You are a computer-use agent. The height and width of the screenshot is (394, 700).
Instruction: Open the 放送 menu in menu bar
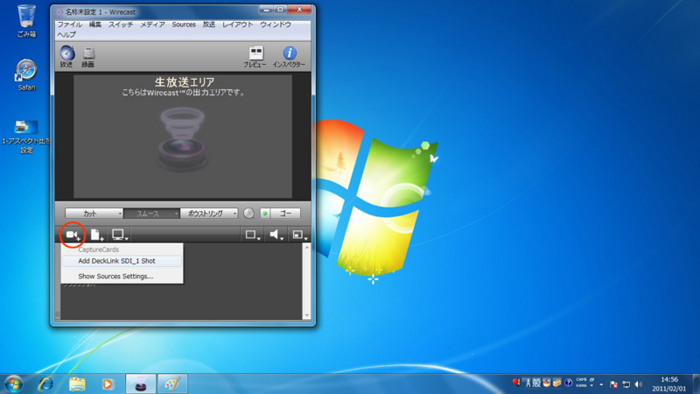(x=209, y=25)
